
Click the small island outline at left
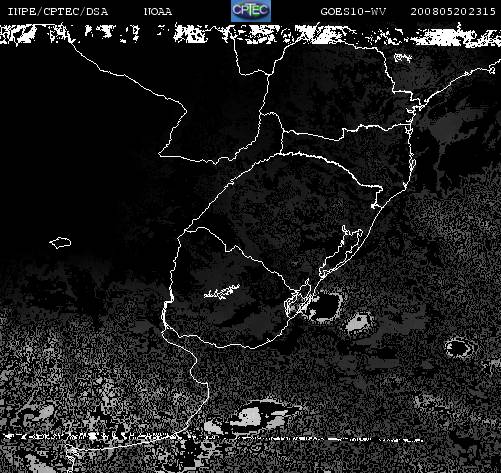(60, 242)
